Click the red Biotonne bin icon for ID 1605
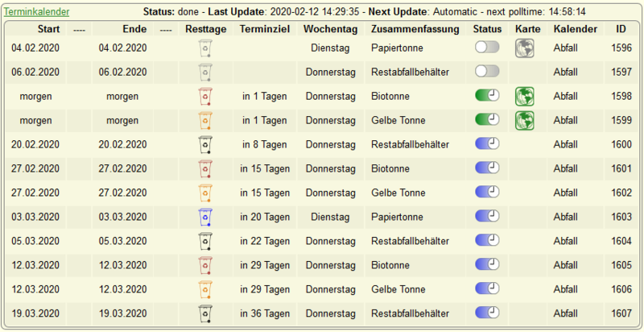This screenshot has width=644, height=332. click(x=205, y=265)
